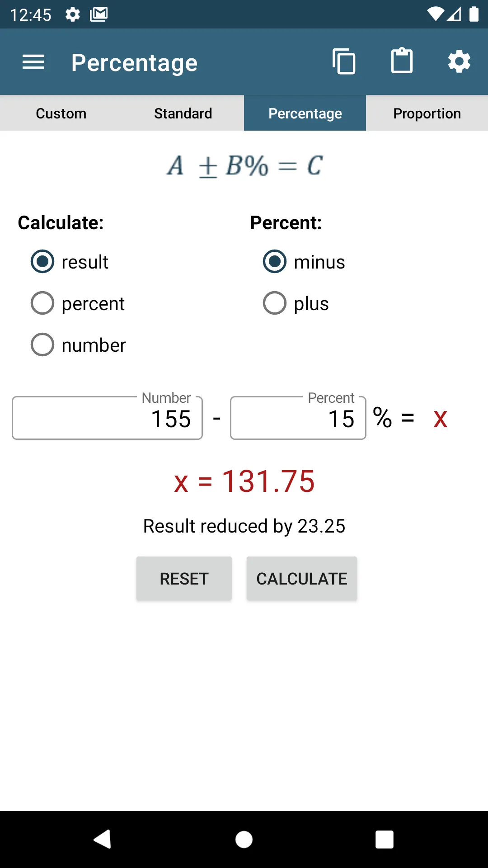Open the hamburger navigation menu
Viewport: 488px width, 868px height.
tap(33, 62)
